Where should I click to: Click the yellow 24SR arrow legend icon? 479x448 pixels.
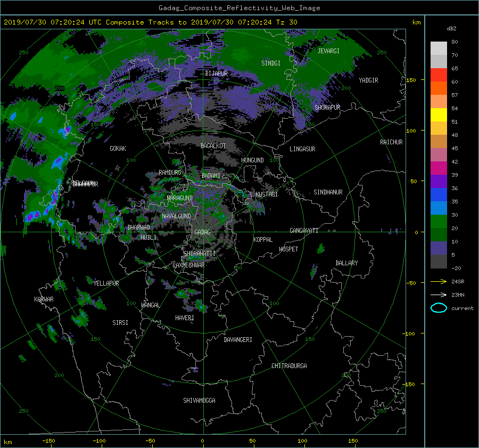439,281
